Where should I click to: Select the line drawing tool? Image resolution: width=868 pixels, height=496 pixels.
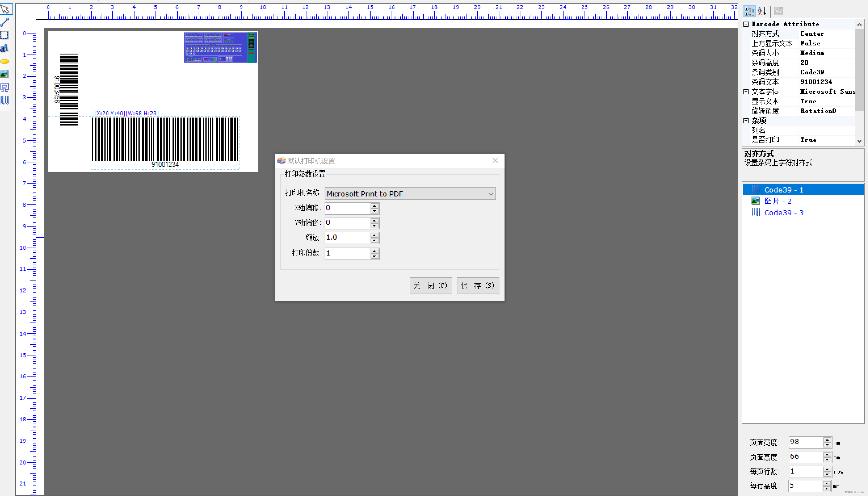tap(5, 22)
